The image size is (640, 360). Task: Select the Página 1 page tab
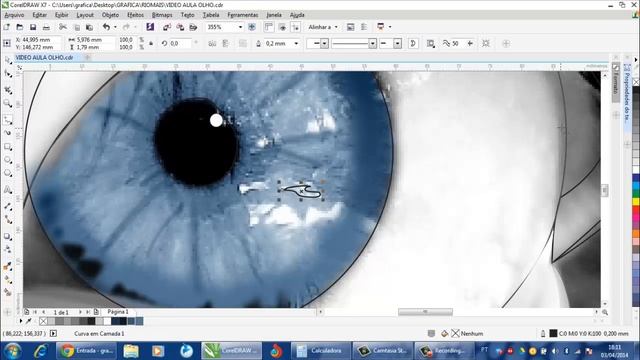click(118, 312)
